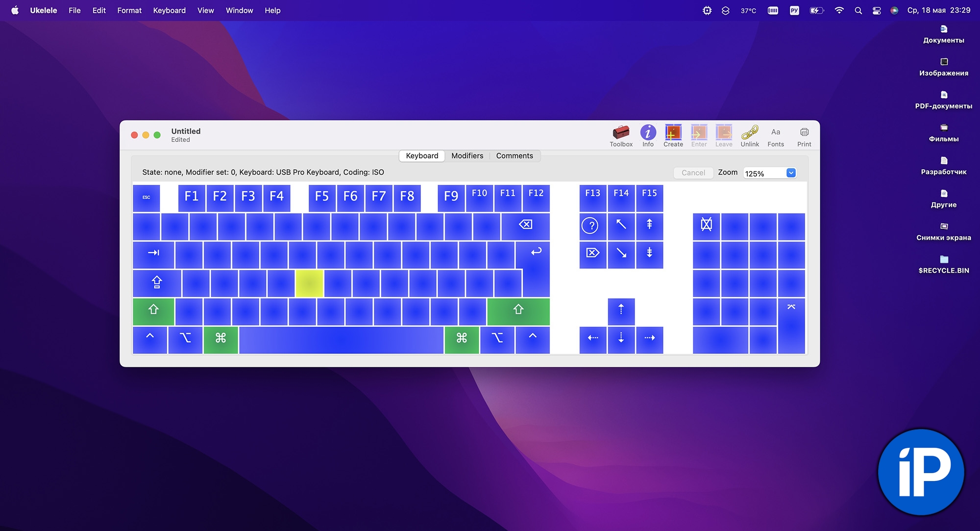This screenshot has height=531, width=980.
Task: Toggle the left green Command key
Action: click(x=220, y=339)
